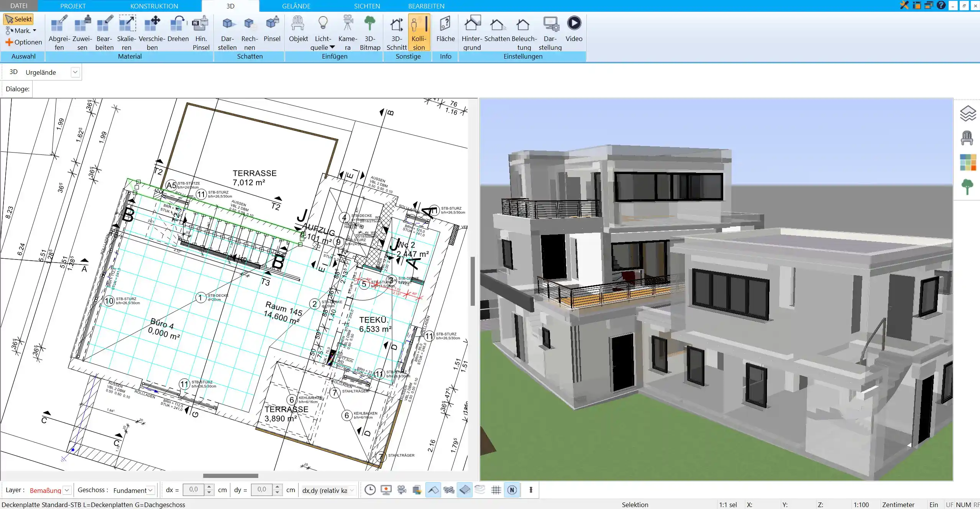Toggle the north arrow N button
Image resolution: width=980 pixels, height=509 pixels.
(512, 490)
